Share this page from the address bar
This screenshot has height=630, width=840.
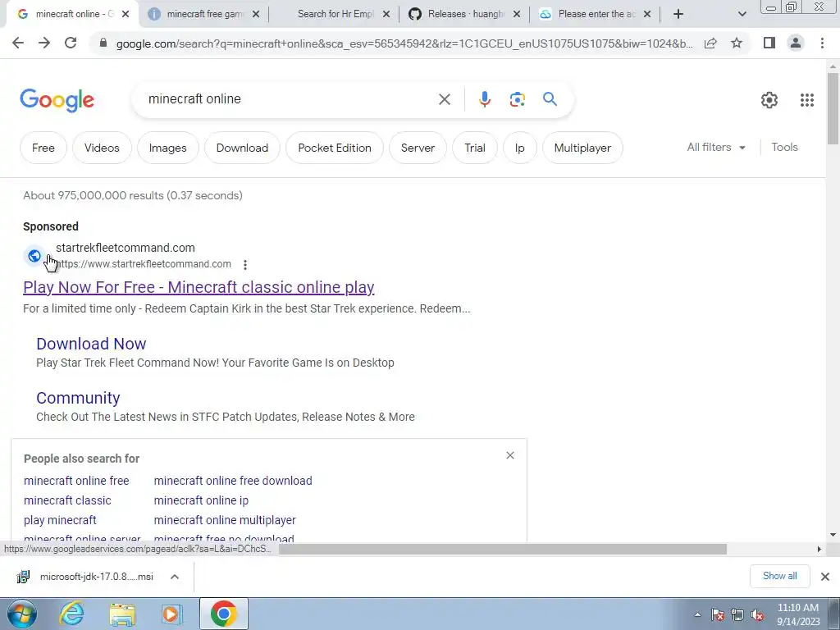[x=710, y=43]
